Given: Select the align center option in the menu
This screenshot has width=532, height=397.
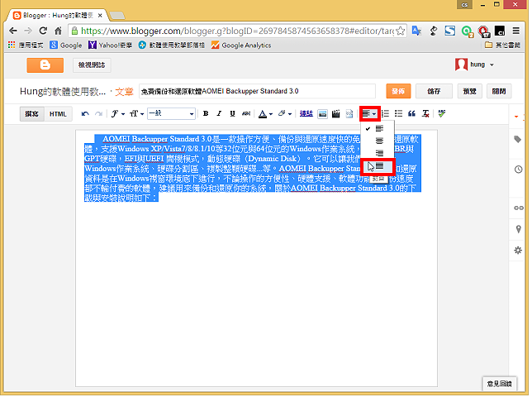Looking at the screenshot, I should (x=379, y=141).
